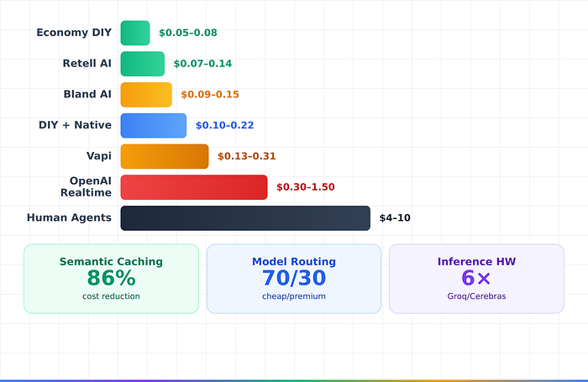Click the $0.13–0.31 price label
Image resolution: width=588 pixels, height=382 pixels.
[247, 156]
